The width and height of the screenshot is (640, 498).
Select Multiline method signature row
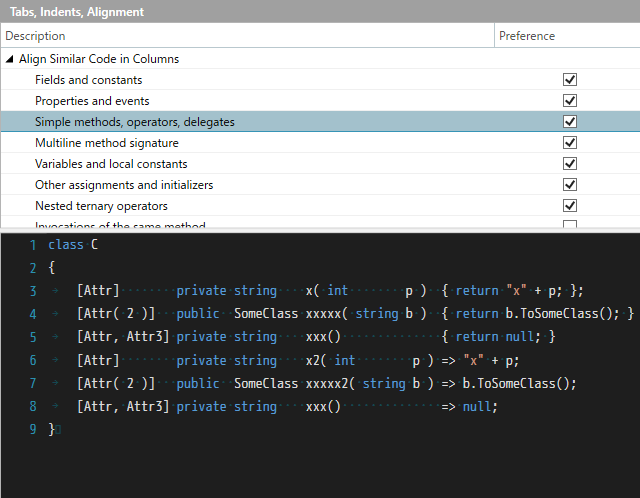click(x=320, y=142)
